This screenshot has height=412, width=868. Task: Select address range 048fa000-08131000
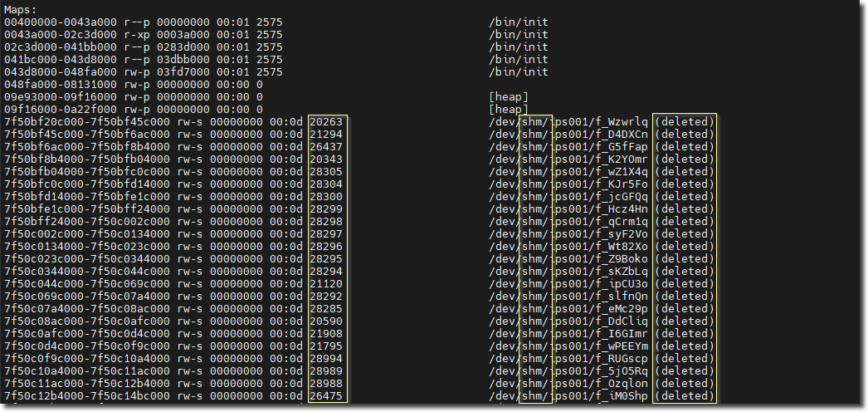coord(61,85)
